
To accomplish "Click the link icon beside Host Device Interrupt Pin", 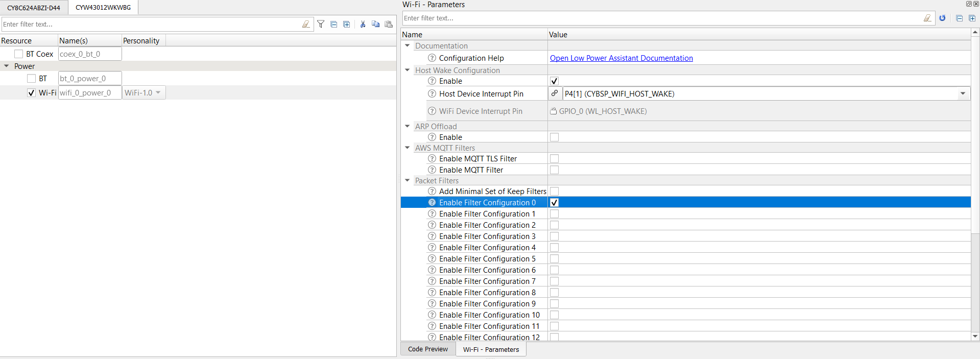I will 555,93.
